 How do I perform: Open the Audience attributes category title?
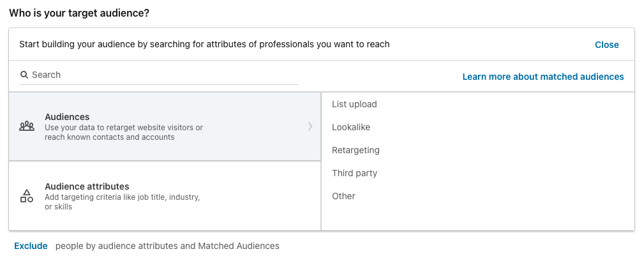click(87, 186)
